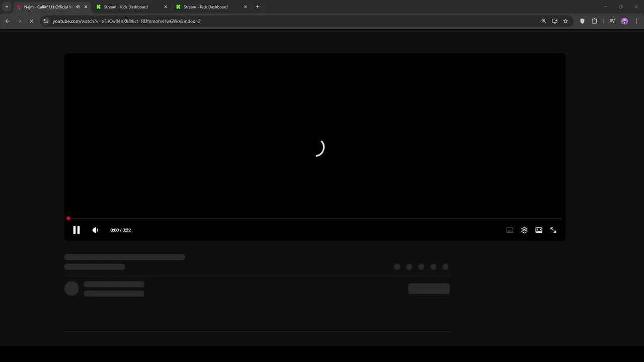The height and width of the screenshot is (362, 644).
Task: Pause the YouTube video
Action: (x=76, y=230)
